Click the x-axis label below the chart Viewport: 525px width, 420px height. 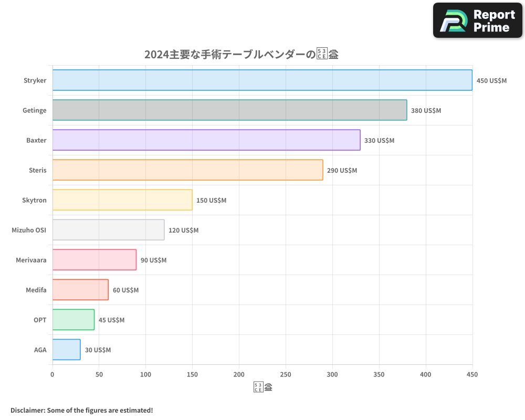coord(262,386)
